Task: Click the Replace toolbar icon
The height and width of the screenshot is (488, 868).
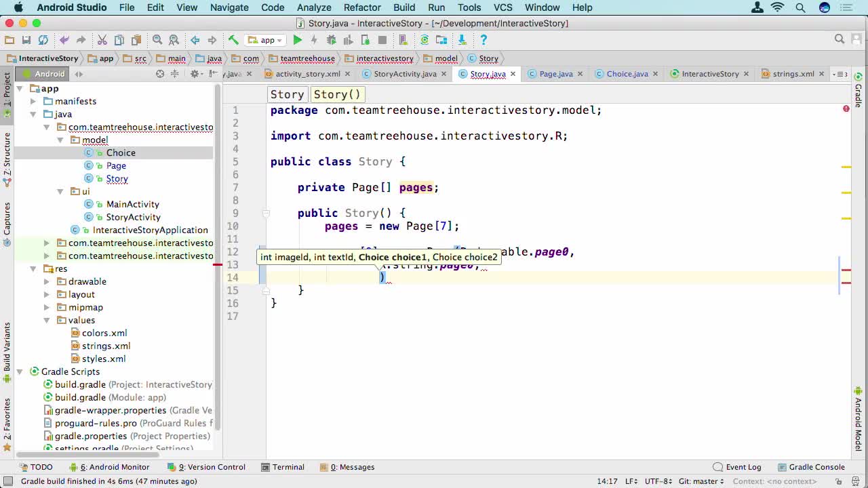Action: [174, 40]
